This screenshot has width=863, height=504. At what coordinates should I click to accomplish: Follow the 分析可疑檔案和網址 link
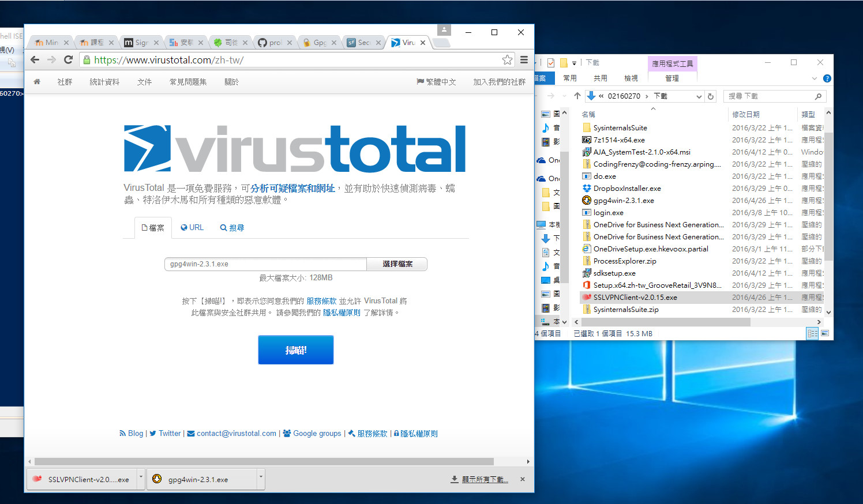click(292, 189)
